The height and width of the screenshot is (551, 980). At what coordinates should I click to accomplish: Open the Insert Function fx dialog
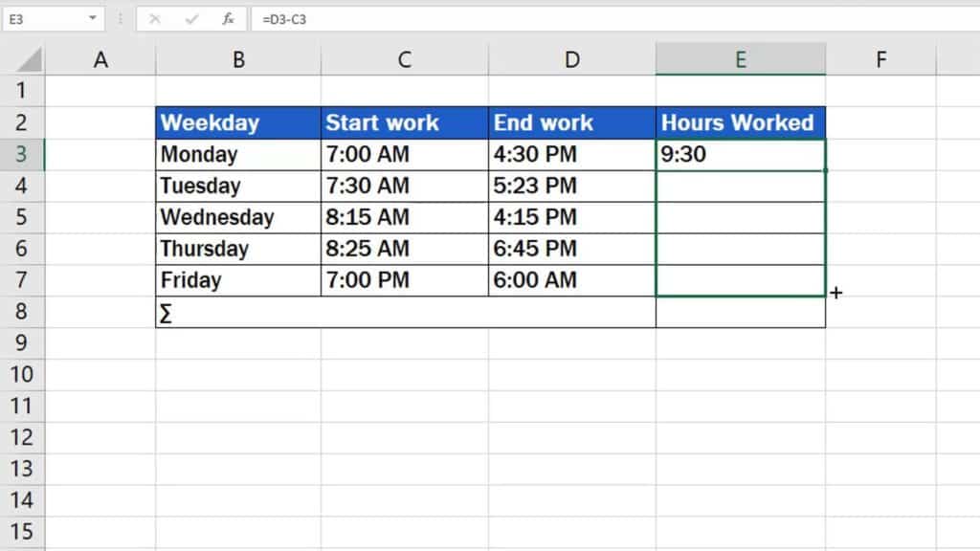click(228, 18)
